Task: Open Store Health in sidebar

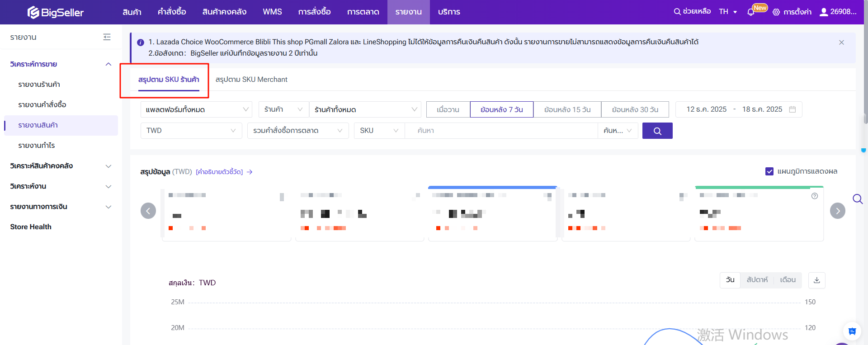Action: 31,227
